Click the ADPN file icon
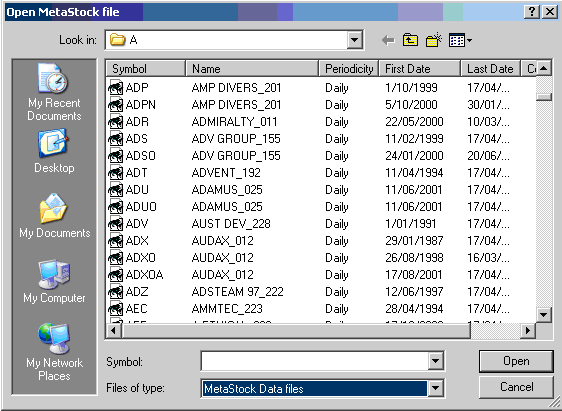The image size is (562, 411). point(115,105)
